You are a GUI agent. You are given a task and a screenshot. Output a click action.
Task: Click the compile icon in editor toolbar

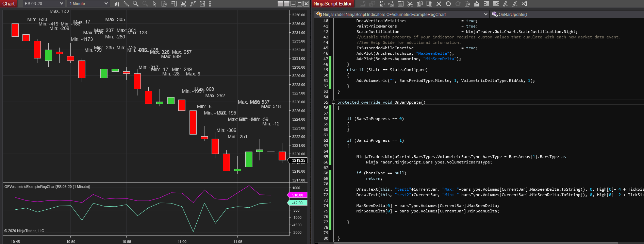pos(477,4)
